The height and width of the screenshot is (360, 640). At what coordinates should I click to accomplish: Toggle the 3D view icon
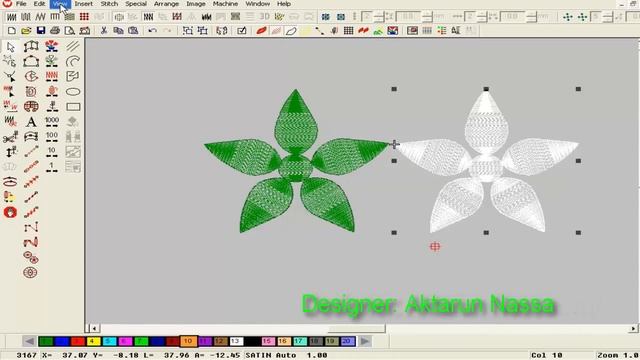click(x=264, y=17)
